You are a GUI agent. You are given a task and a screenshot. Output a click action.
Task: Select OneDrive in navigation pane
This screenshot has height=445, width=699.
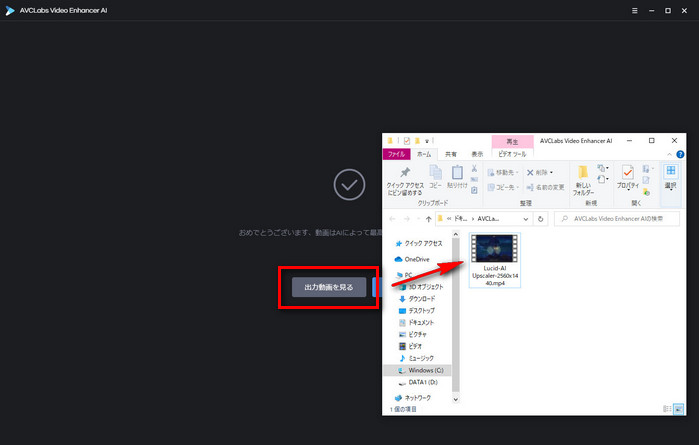tap(412, 259)
